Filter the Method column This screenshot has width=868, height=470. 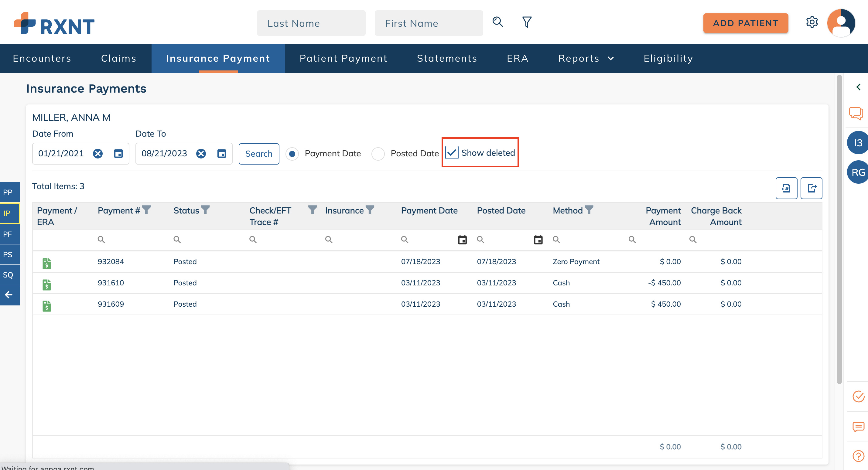(x=589, y=210)
